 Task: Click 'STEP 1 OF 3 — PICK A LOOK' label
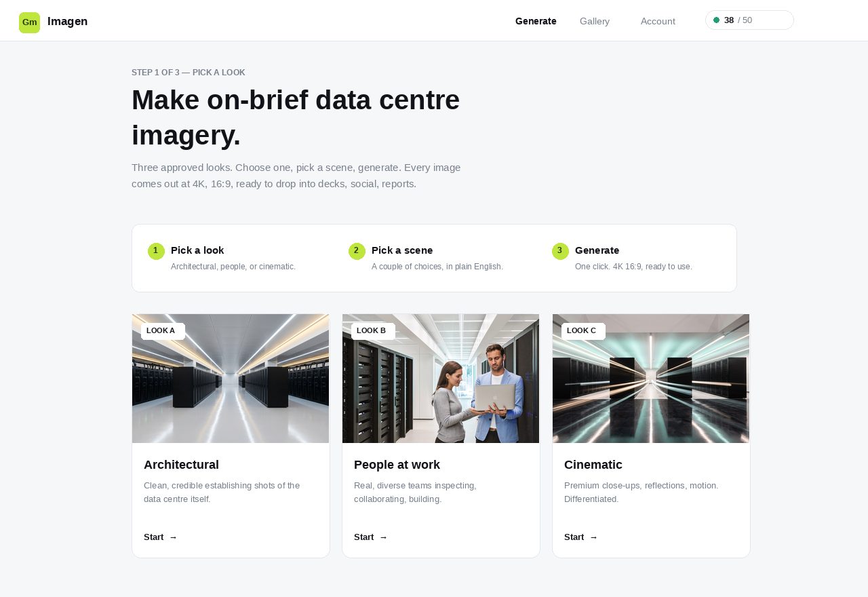(x=189, y=73)
